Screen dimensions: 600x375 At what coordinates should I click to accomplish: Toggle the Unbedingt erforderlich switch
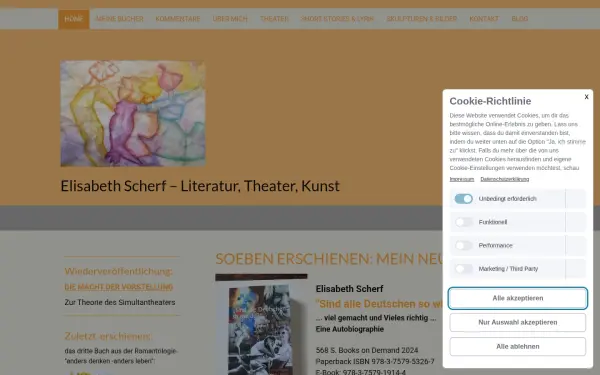pos(463,199)
